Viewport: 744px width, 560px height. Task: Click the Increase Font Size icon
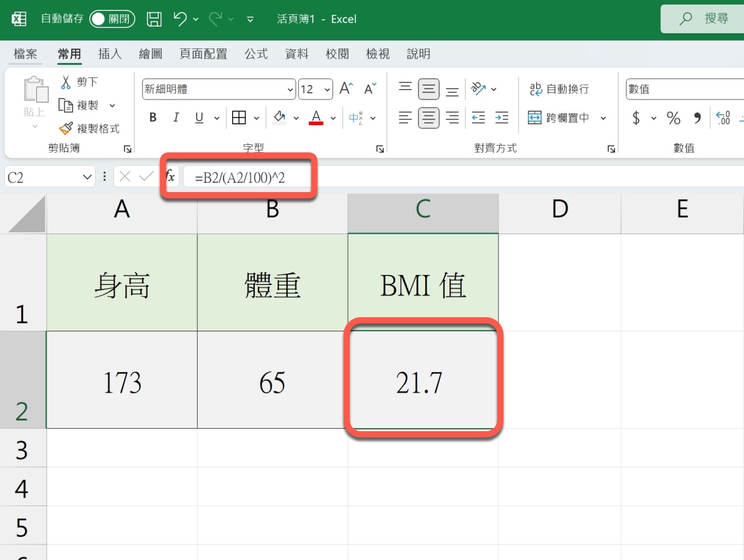click(346, 89)
